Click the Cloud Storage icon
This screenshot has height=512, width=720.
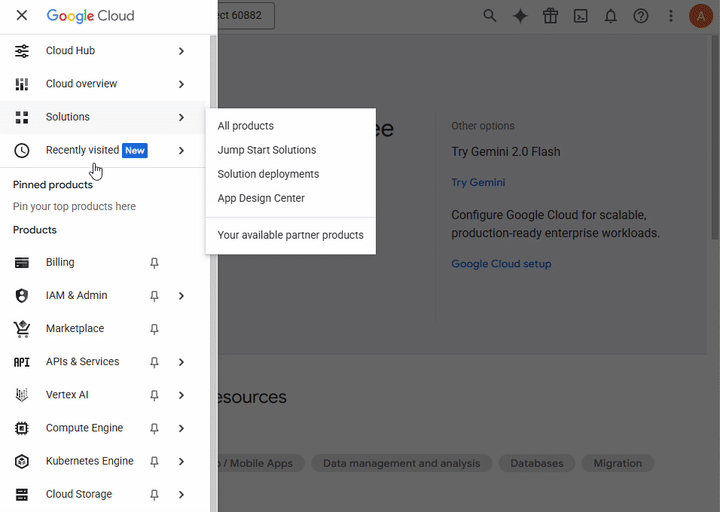point(22,495)
